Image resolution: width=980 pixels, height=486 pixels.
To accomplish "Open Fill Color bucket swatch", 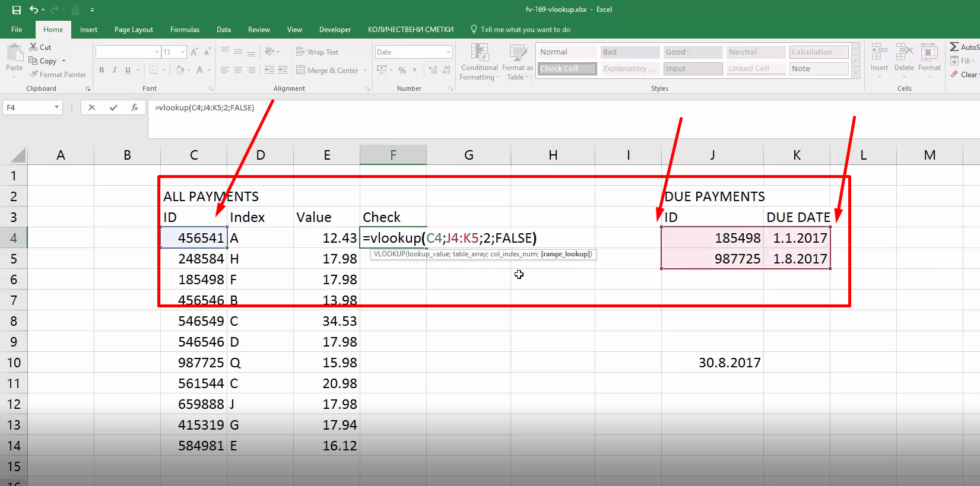I will point(180,69).
